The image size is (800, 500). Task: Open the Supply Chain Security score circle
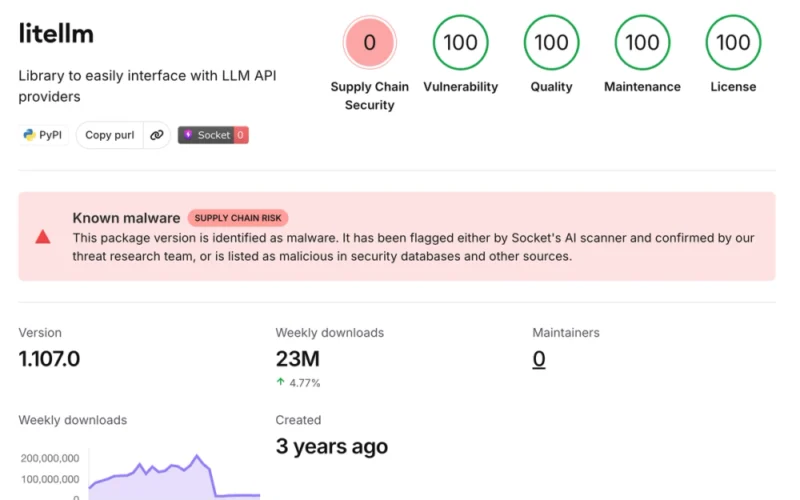[x=369, y=42]
